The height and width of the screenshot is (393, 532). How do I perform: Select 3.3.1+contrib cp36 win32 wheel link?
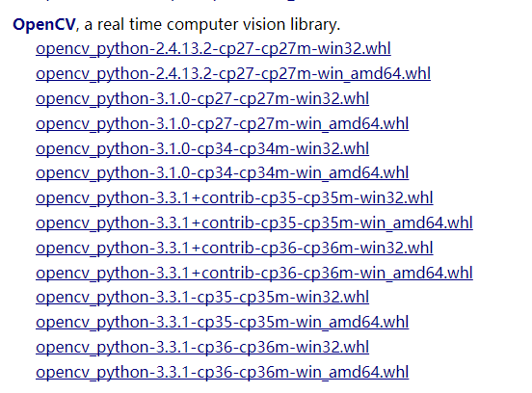pos(234,248)
